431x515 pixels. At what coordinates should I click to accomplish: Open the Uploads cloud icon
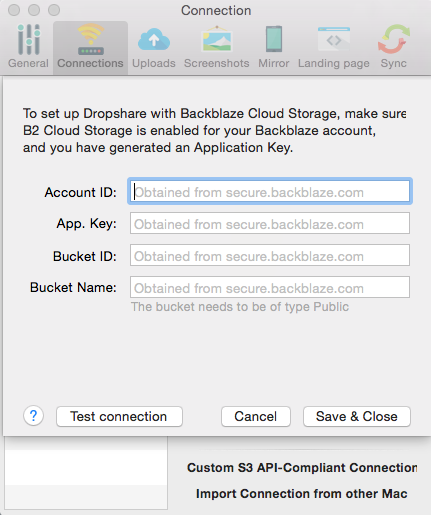[x=154, y=40]
